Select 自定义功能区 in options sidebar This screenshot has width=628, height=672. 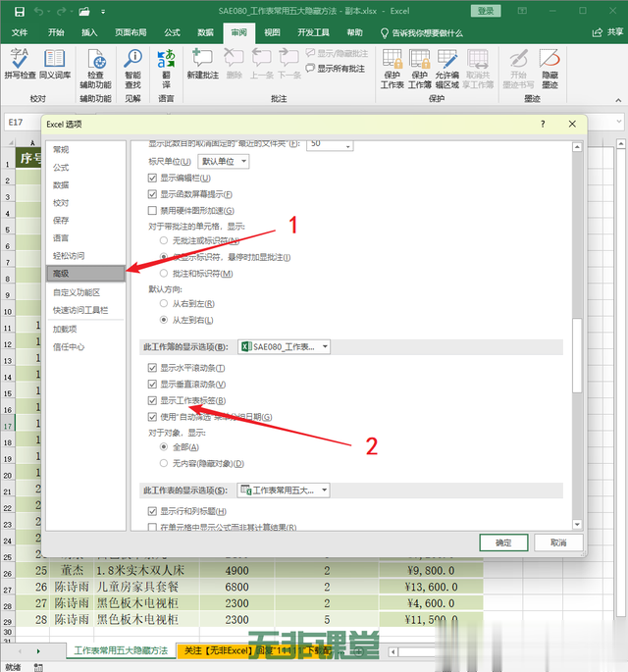click(85, 292)
